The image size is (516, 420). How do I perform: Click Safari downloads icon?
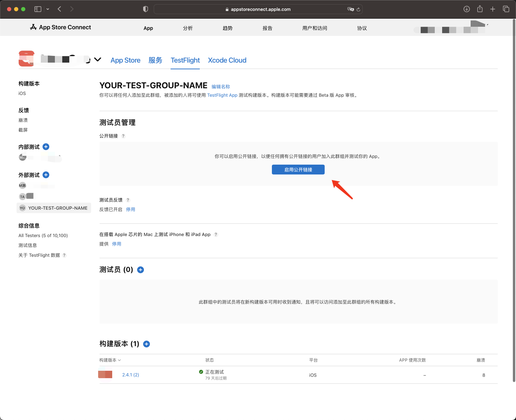467,9
